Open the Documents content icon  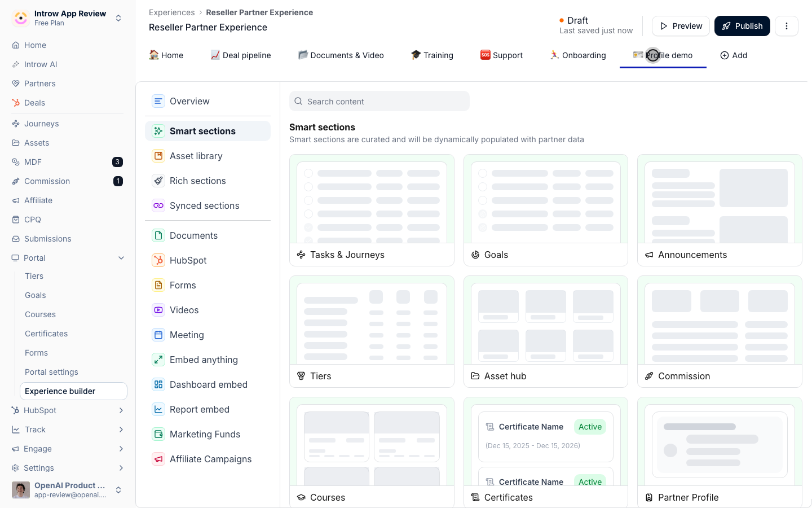click(x=158, y=235)
